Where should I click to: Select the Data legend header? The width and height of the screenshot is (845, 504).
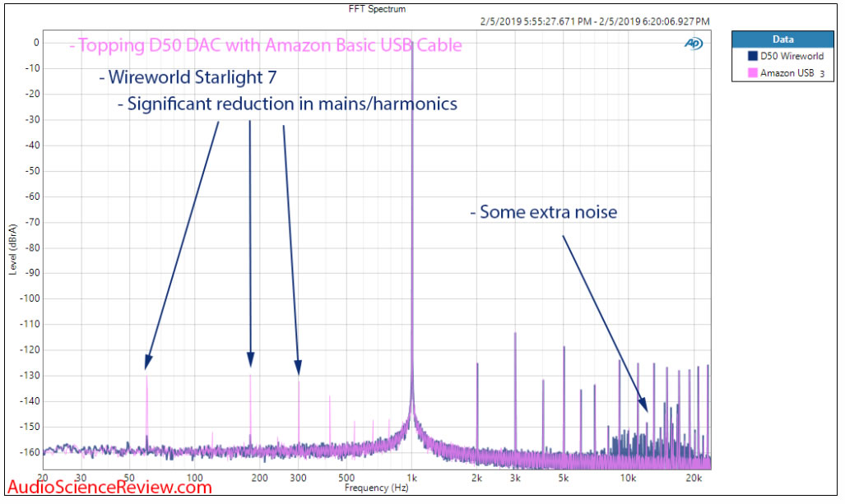tap(782, 39)
